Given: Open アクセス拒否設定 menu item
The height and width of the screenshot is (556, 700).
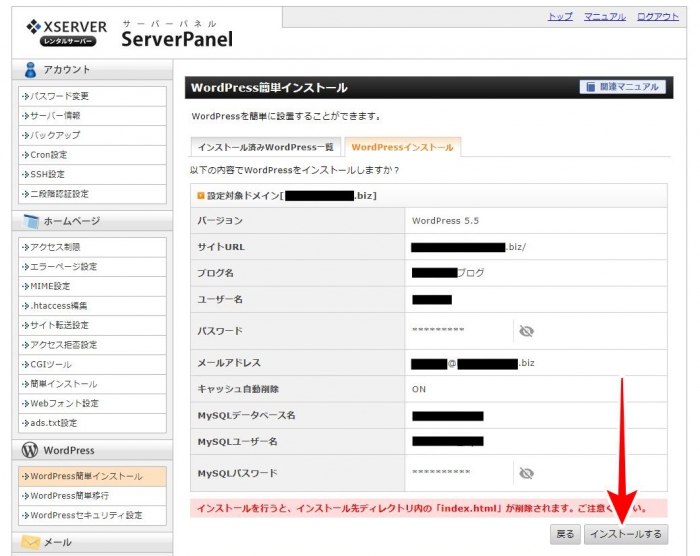Looking at the screenshot, I should point(92,345).
